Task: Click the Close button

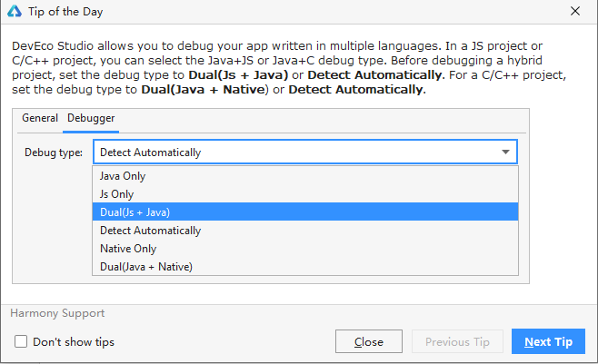Action: point(369,341)
